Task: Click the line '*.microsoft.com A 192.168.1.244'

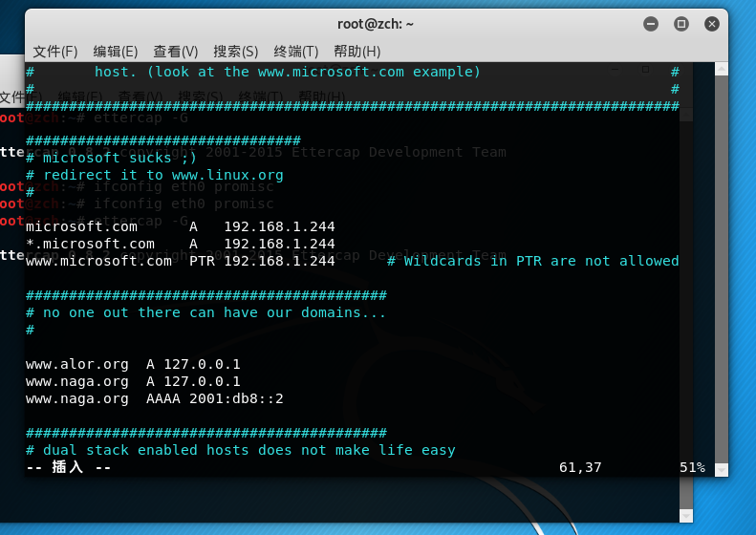Action: coord(181,244)
